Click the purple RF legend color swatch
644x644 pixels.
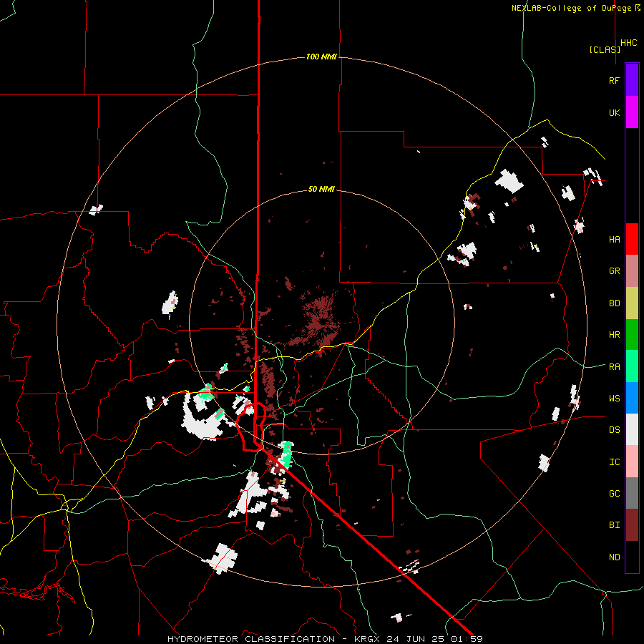tap(632, 80)
